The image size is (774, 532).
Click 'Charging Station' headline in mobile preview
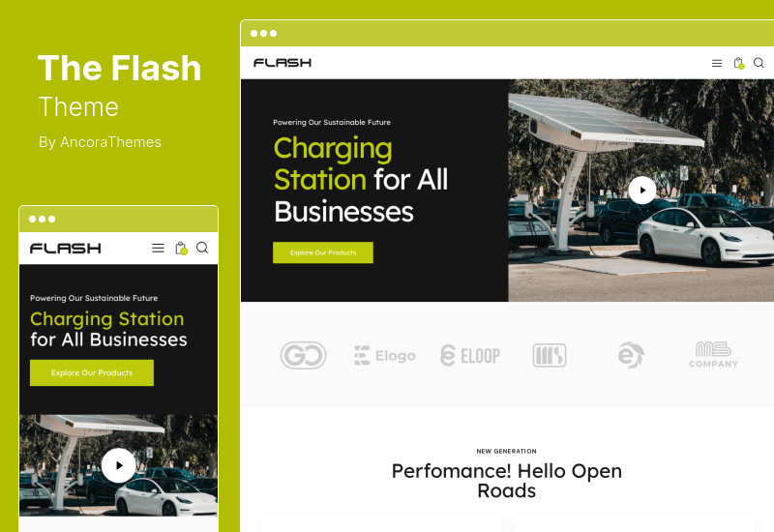pos(107,319)
